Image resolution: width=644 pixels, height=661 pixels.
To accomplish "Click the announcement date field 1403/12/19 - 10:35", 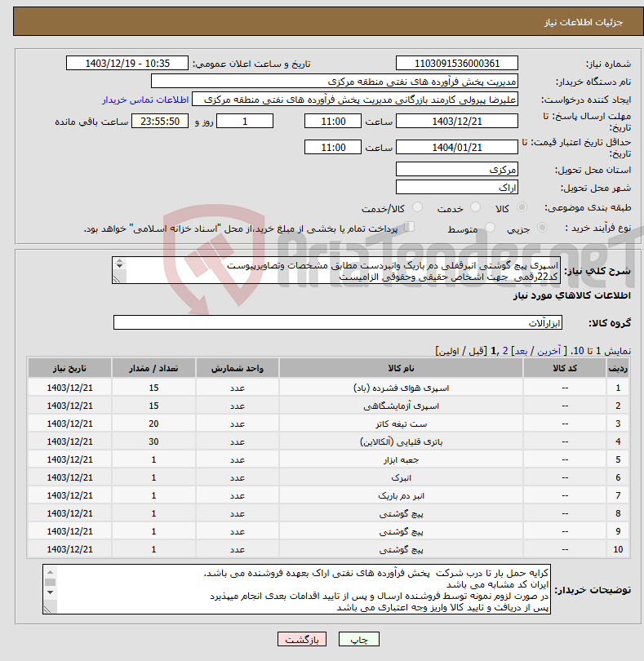I will 127,63.
